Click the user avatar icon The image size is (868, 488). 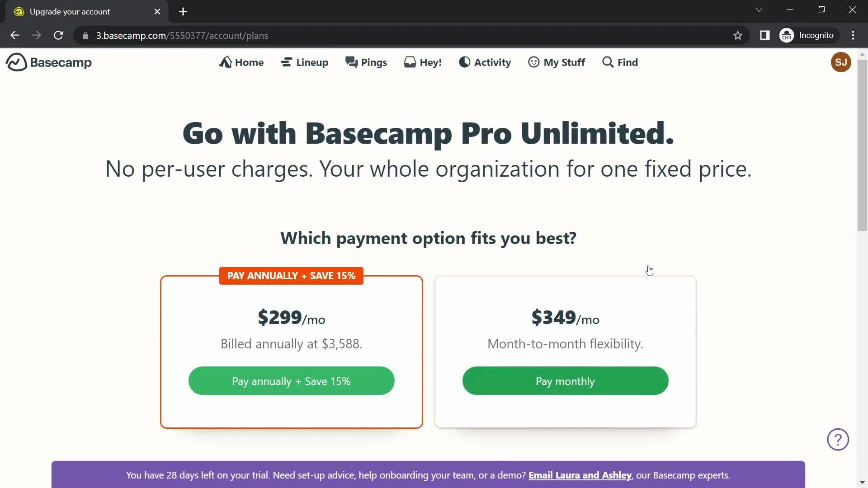click(x=841, y=62)
